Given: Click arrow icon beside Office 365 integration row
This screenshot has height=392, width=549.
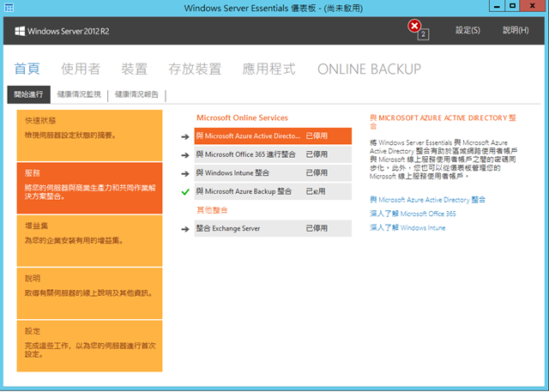Looking at the screenshot, I should coord(185,155).
